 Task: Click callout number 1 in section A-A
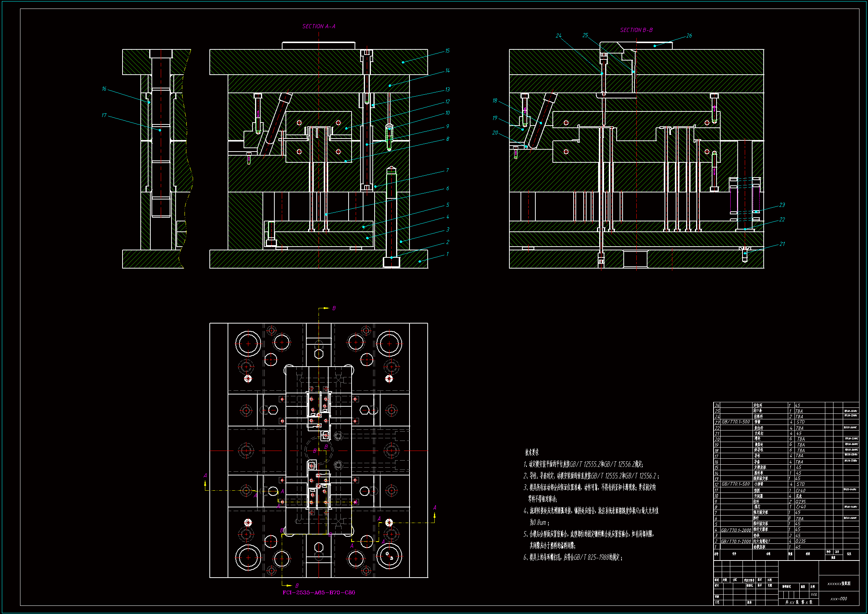point(447,254)
